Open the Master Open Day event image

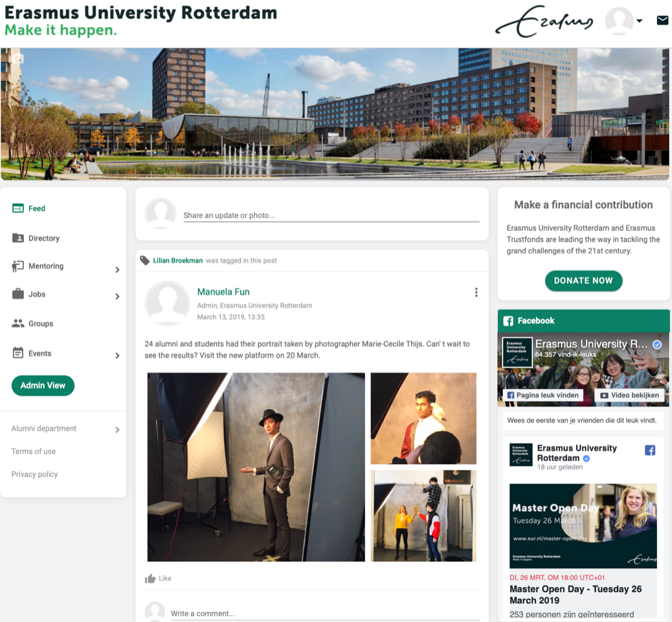click(x=583, y=526)
